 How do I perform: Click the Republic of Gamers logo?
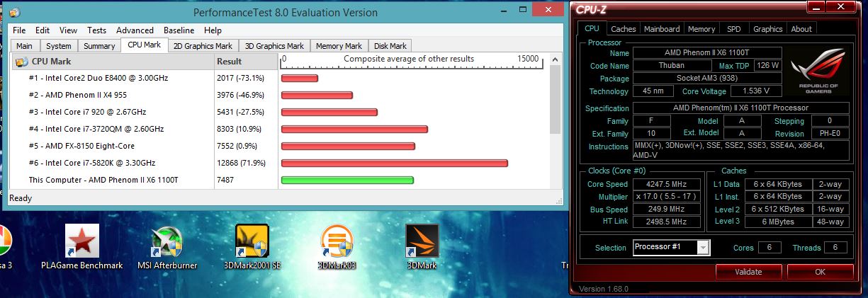pos(818,72)
